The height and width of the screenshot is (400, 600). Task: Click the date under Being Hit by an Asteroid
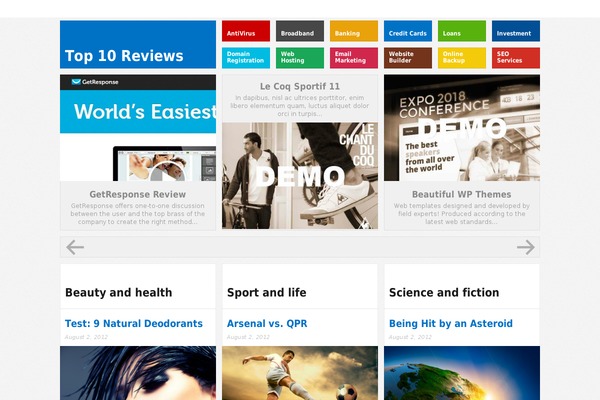pyautogui.click(x=410, y=337)
